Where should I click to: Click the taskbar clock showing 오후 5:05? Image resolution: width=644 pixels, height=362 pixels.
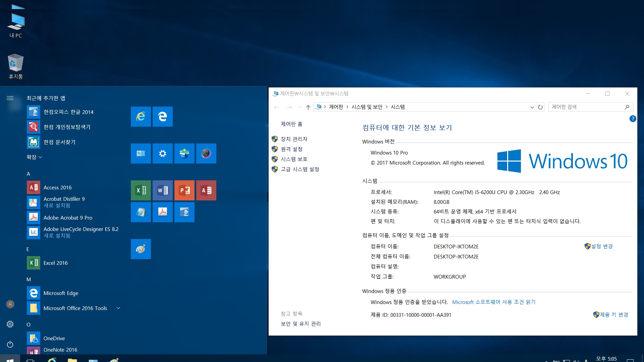point(606,359)
